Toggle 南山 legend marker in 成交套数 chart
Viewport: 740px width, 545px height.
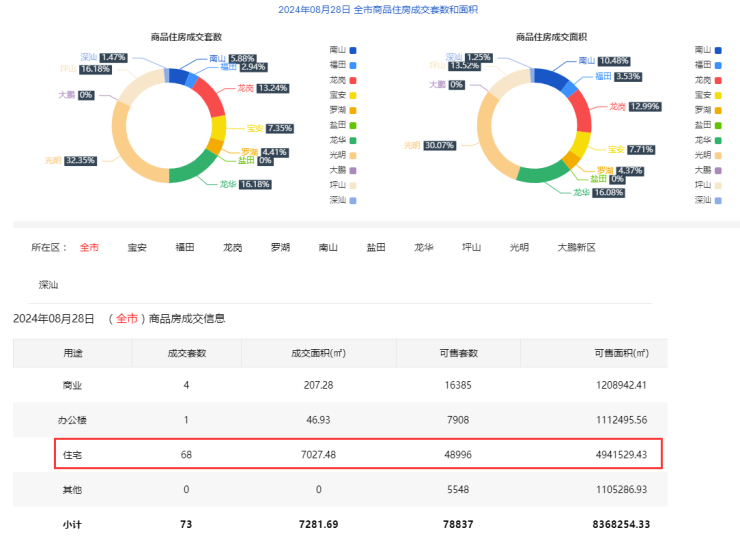coord(353,49)
